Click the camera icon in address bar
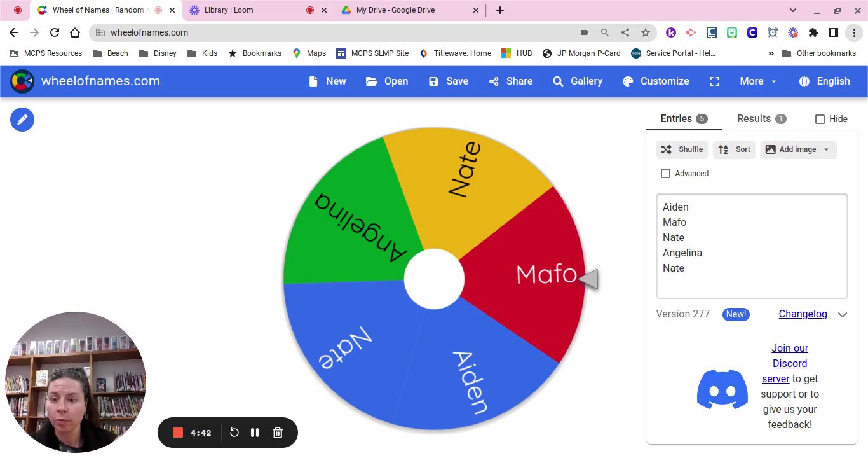Screen dimensions: 868x458 tap(585, 32)
